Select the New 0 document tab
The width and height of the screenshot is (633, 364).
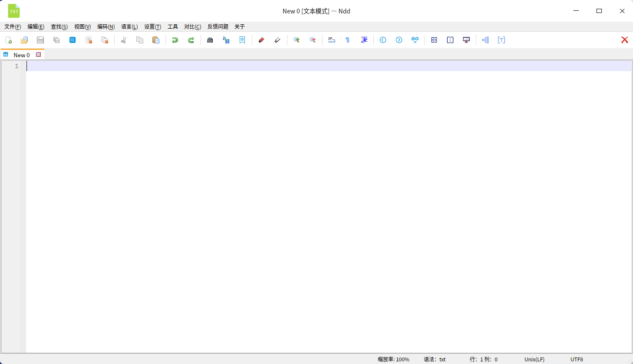pyautogui.click(x=21, y=55)
